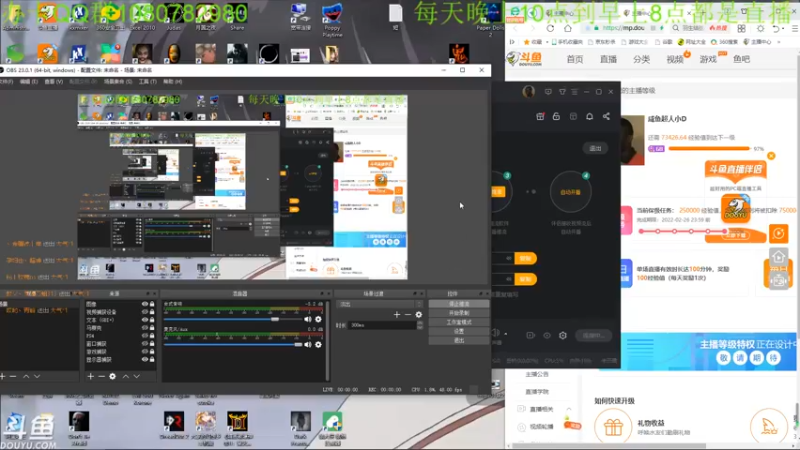
Task: Toggle lock of 视频捕获设备 source
Action: tap(152, 312)
